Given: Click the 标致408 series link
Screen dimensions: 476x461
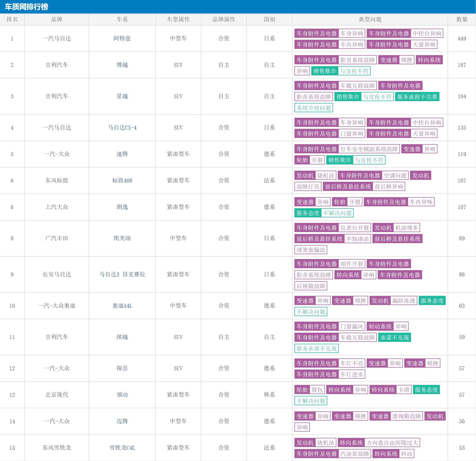Looking at the screenshot, I should [x=122, y=180].
